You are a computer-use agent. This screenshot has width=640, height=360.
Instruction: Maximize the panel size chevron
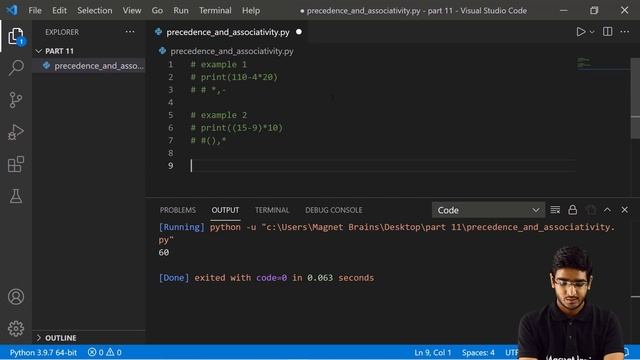pyautogui.click(x=607, y=210)
